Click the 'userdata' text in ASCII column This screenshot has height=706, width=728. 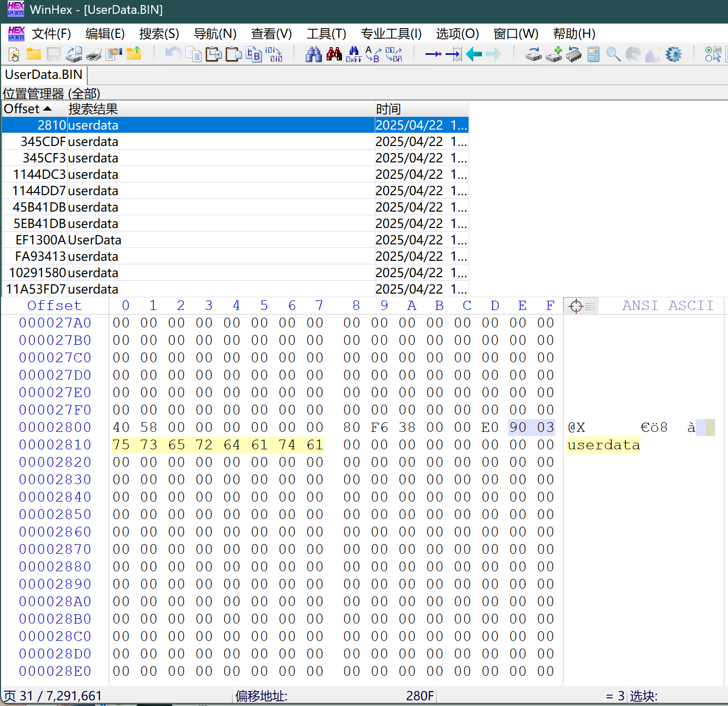tap(603, 445)
